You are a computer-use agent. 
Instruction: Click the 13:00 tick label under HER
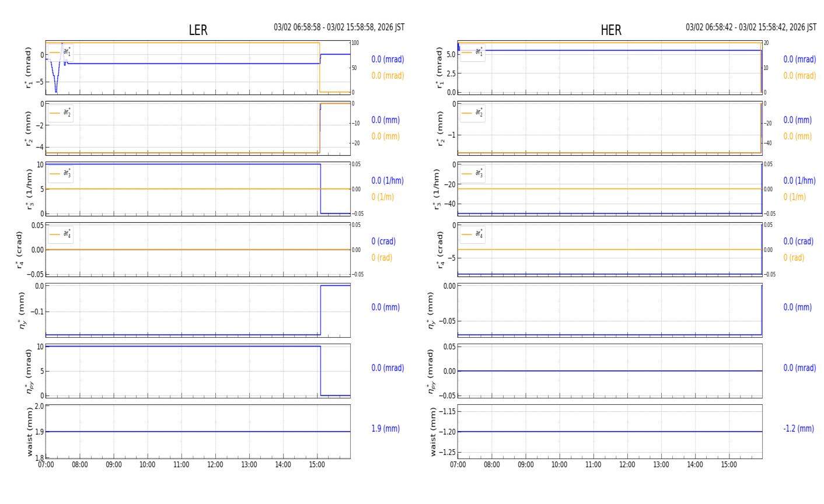pyautogui.click(x=661, y=465)
